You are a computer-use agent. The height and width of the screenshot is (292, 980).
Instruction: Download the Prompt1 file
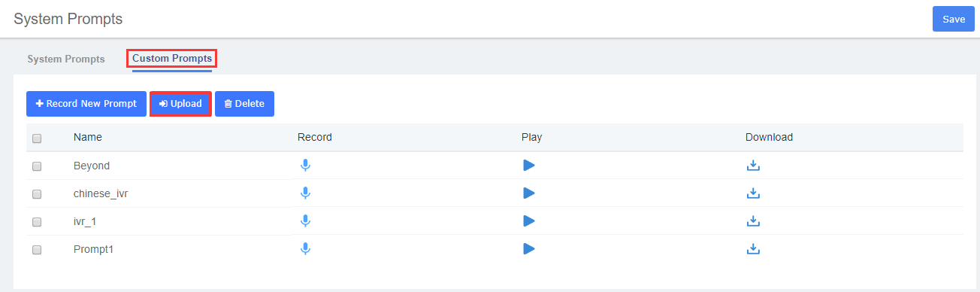pos(753,249)
